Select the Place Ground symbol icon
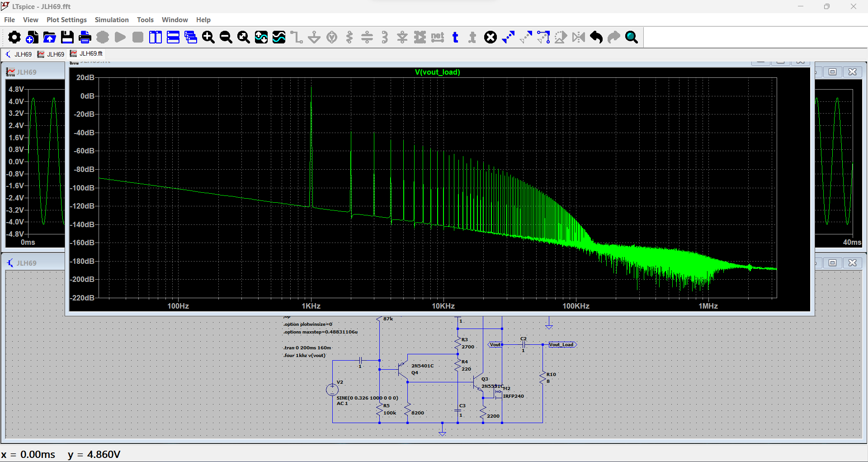Screen dimensions: 868x462 point(314,37)
